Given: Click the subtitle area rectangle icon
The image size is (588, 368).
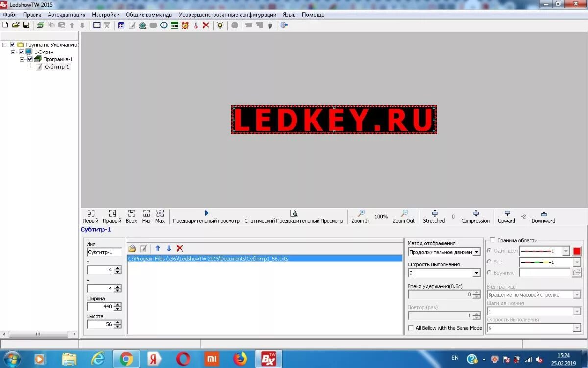Looking at the screenshot, I should click(x=97, y=25).
